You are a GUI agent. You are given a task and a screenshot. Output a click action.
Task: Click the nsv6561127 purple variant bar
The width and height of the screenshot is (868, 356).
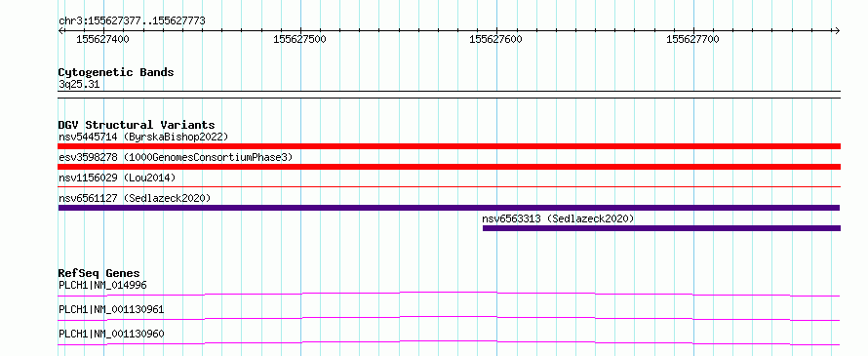pyautogui.click(x=449, y=208)
